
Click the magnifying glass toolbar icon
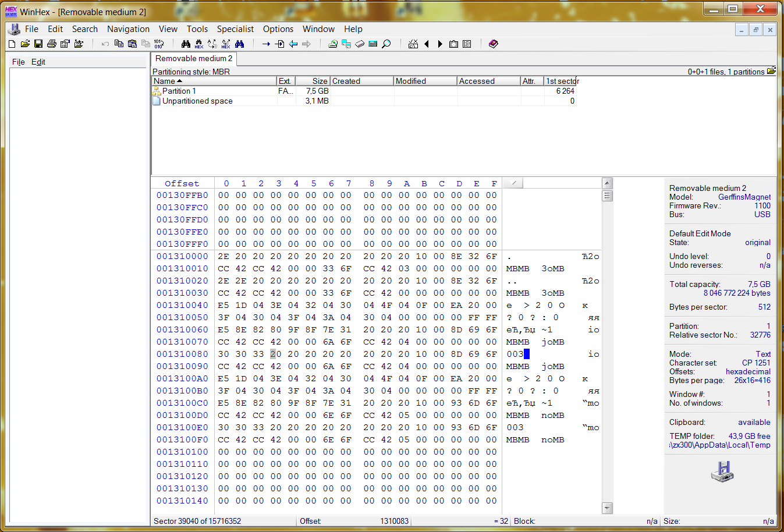pos(386,44)
